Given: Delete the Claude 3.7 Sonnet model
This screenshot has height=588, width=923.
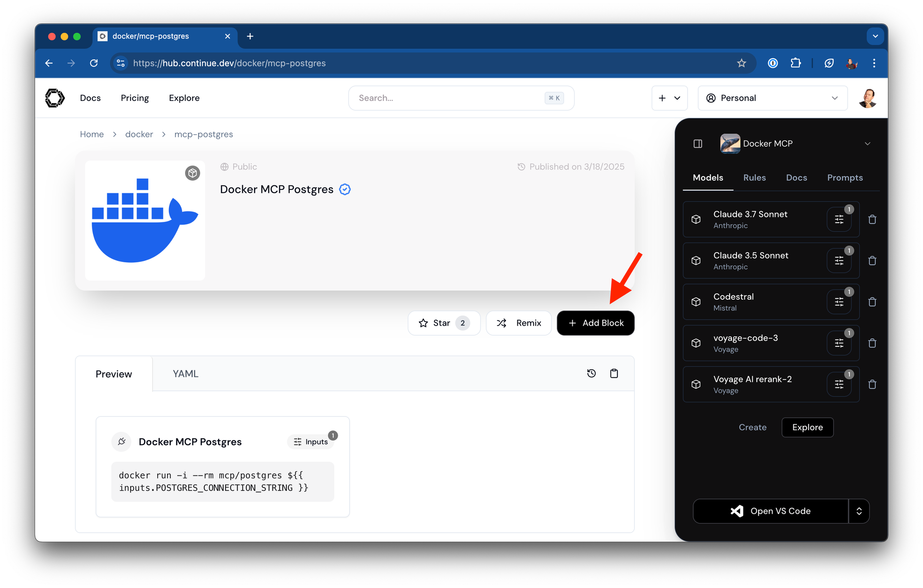Looking at the screenshot, I should [x=872, y=220].
